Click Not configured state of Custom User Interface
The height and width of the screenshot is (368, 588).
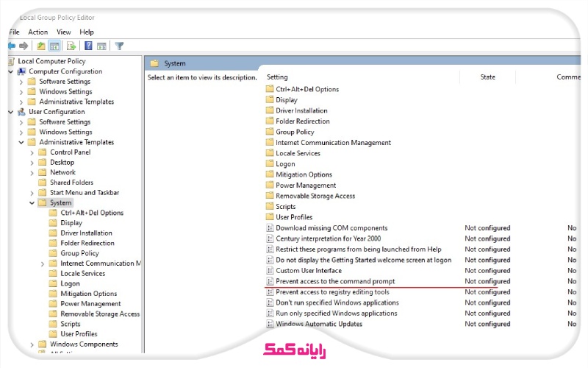487,271
